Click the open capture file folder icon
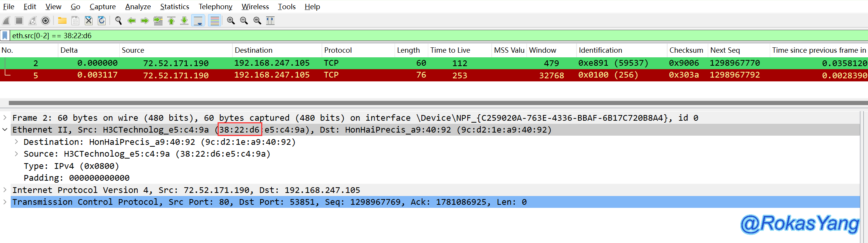This screenshot has height=243, width=868. pos(62,21)
